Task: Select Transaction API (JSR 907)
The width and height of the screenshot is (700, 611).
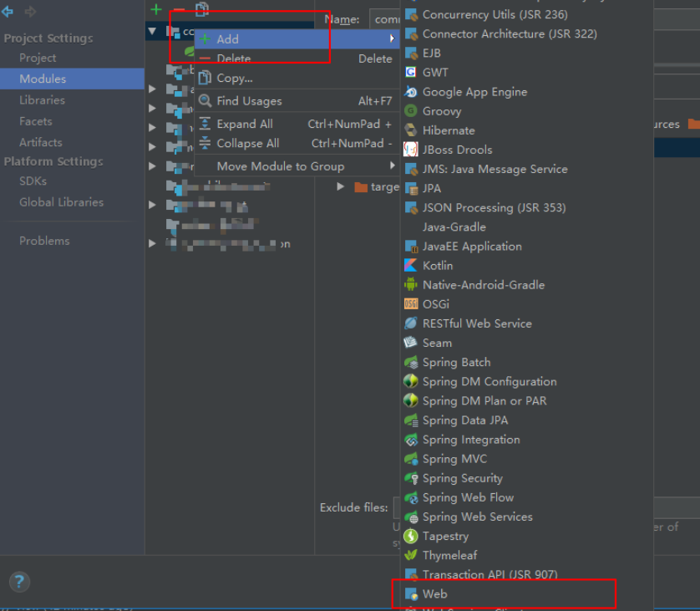Action: click(527, 574)
